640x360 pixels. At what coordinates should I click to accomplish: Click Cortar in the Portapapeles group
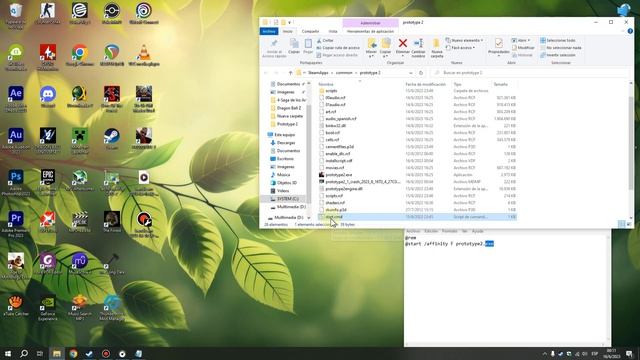coord(325,40)
